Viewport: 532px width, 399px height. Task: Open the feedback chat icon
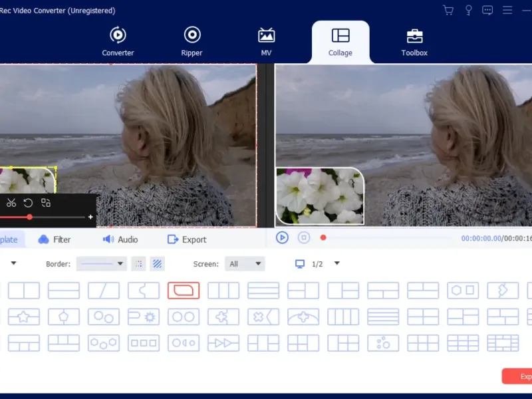pos(487,10)
